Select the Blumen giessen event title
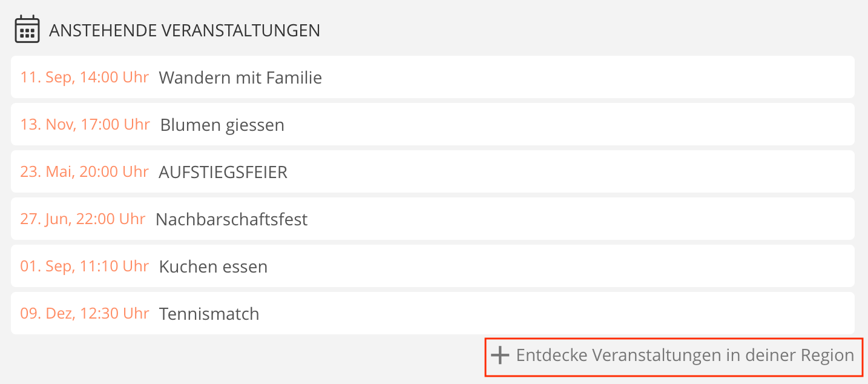The height and width of the screenshot is (384, 868). click(222, 125)
